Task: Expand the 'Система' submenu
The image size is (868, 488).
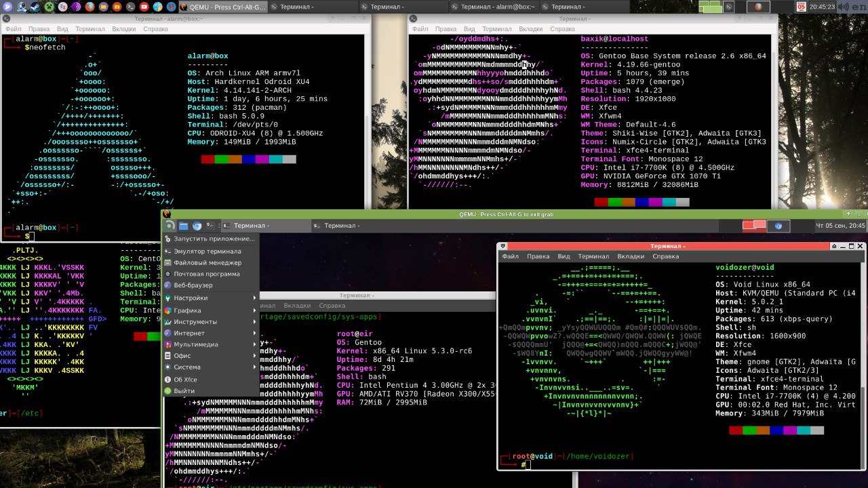Action: 210,367
